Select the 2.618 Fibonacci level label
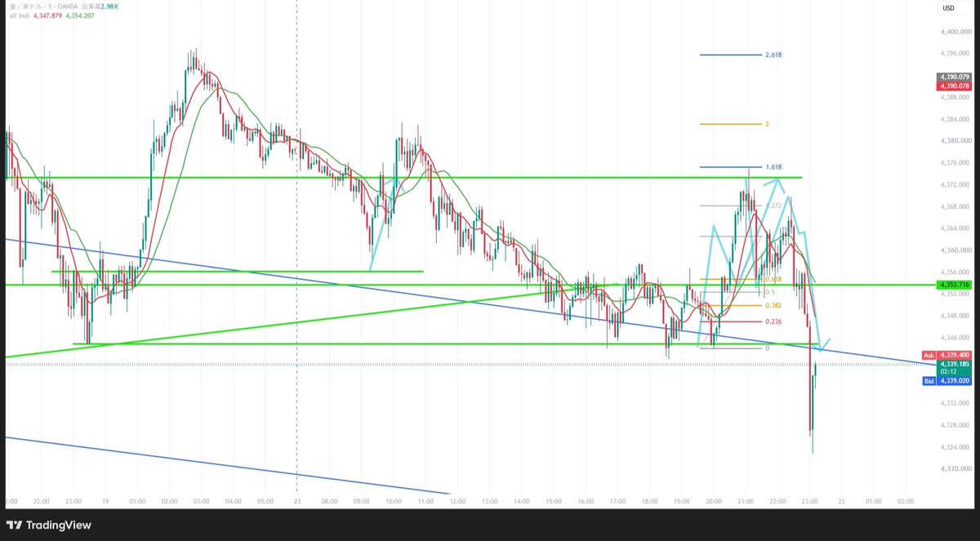The image size is (980, 541). point(773,55)
